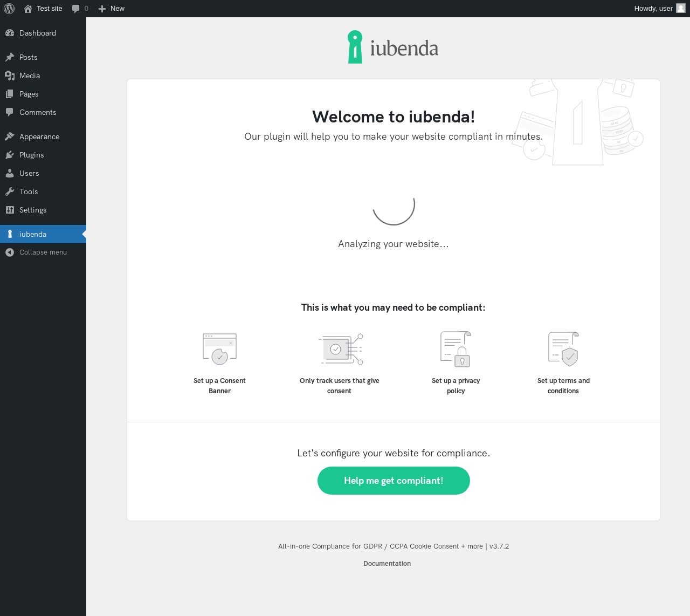Go to the Media library menu
This screenshot has width=690, height=616.
pos(43,76)
